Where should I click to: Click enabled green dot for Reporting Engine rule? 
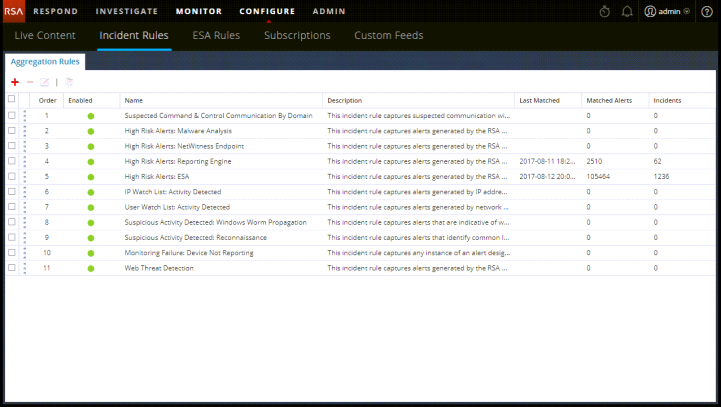pyautogui.click(x=90, y=161)
